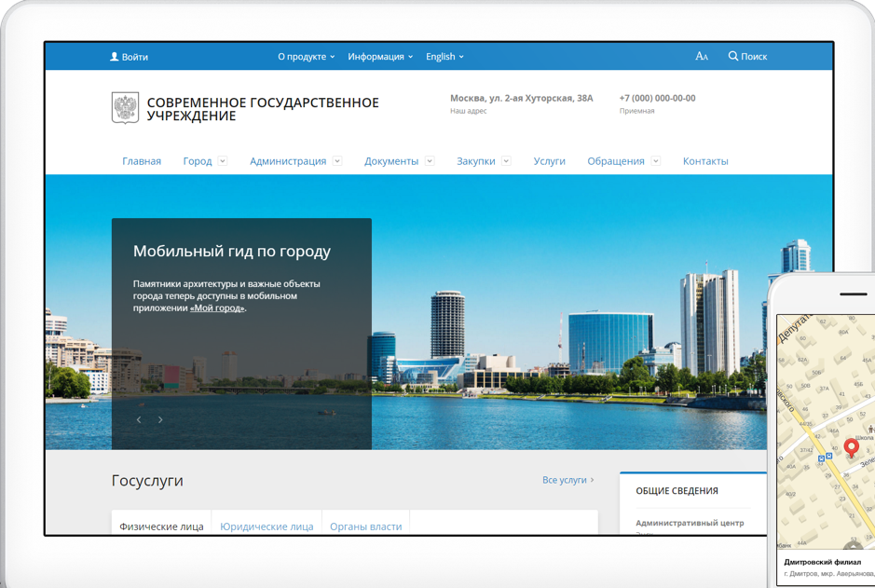Click the user login icon
Screen dimensions: 875x588
pyautogui.click(x=115, y=57)
